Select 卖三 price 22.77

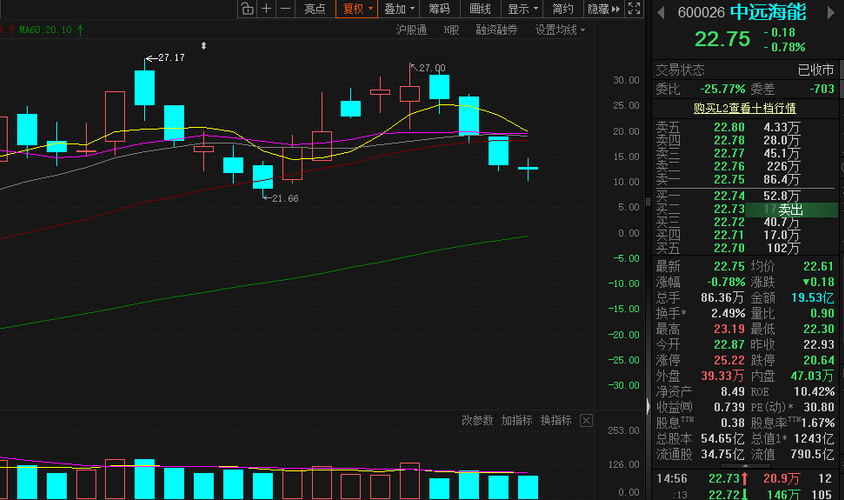(x=729, y=153)
